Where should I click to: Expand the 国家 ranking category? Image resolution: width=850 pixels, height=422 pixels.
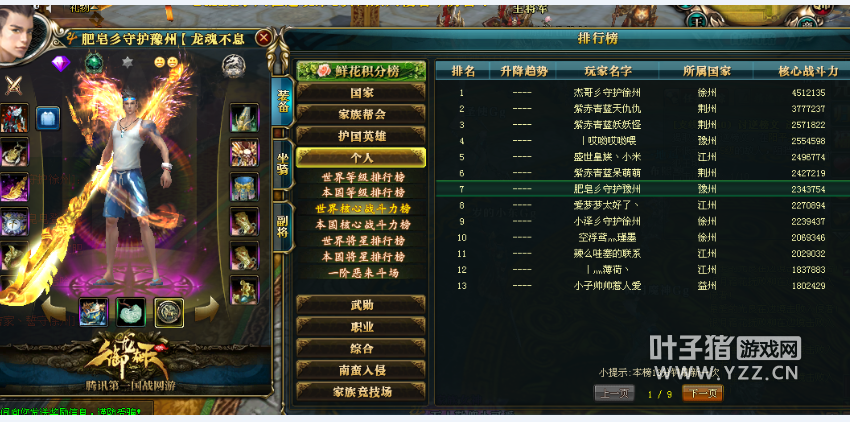click(361, 92)
